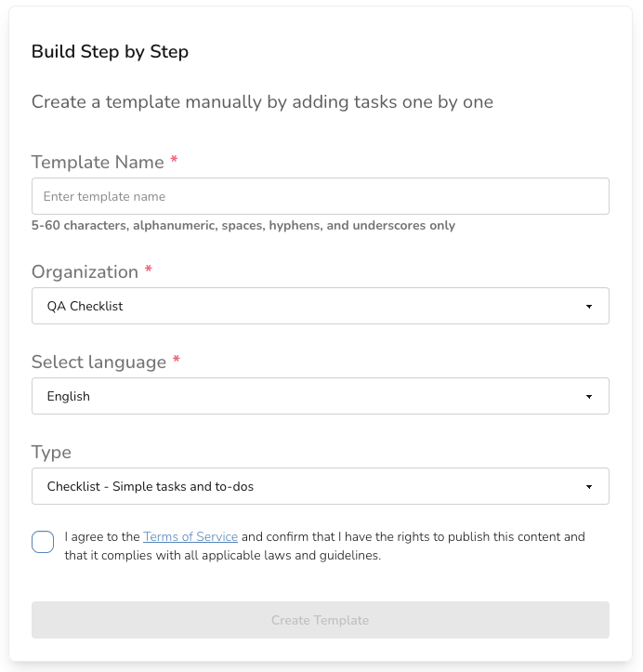Image resolution: width=643 pixels, height=672 pixels.
Task: Click the caret arrow in the language field
Action: tap(589, 397)
